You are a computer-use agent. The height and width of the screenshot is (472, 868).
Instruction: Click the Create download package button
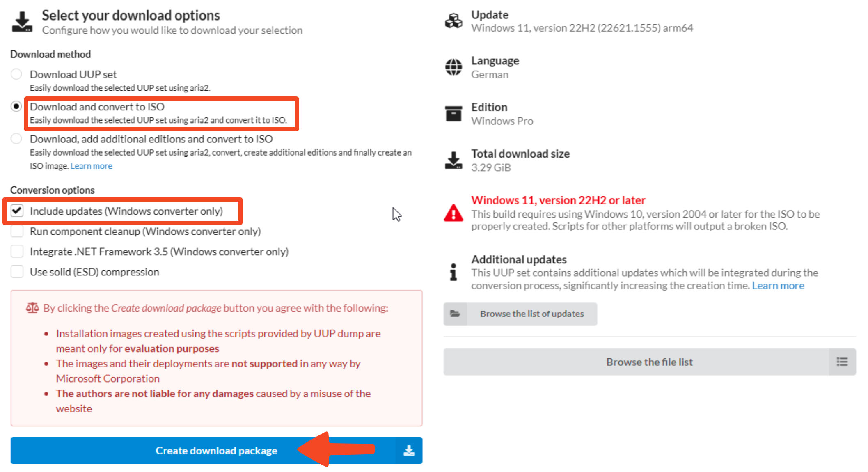[x=216, y=450]
